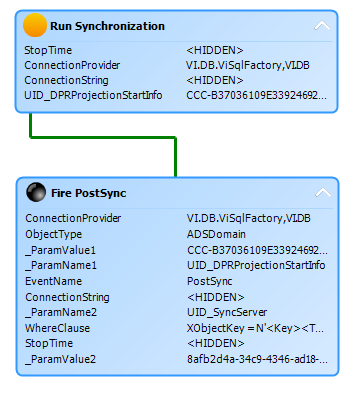Select the Run Synchronization title
The width and height of the screenshot is (363, 399).
107,26
